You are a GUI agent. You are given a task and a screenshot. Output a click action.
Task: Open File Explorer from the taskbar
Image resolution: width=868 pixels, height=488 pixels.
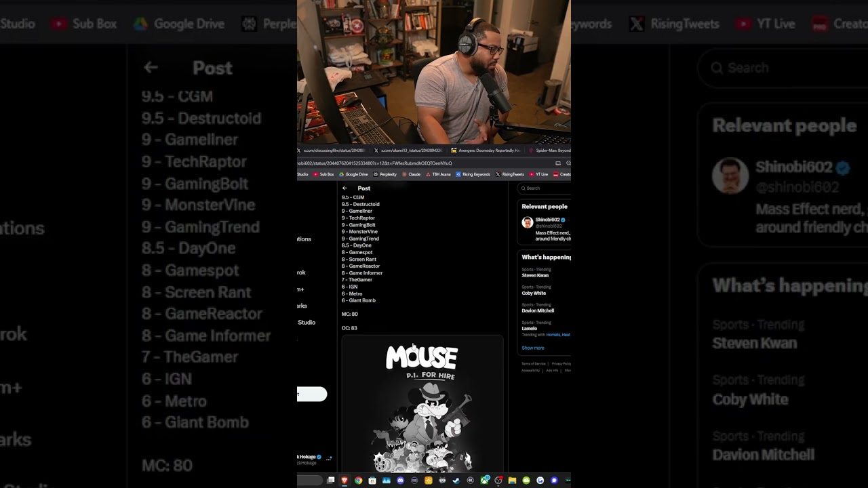click(512, 481)
